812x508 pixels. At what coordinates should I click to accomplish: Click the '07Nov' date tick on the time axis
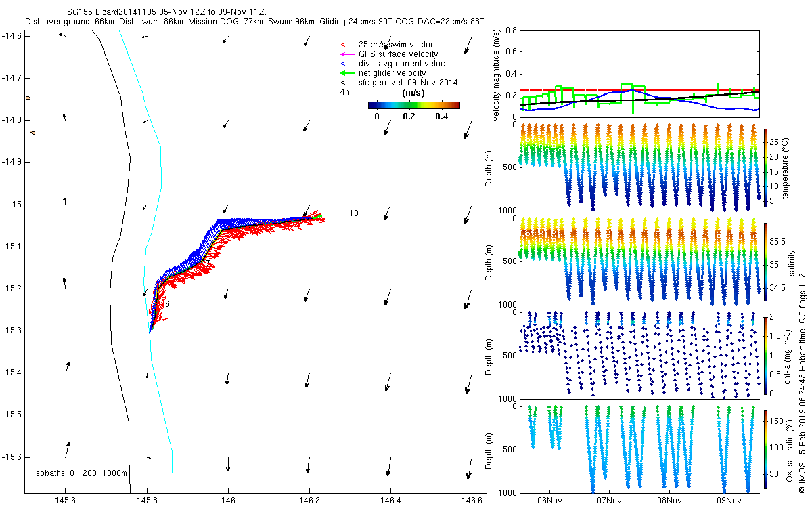(609, 501)
